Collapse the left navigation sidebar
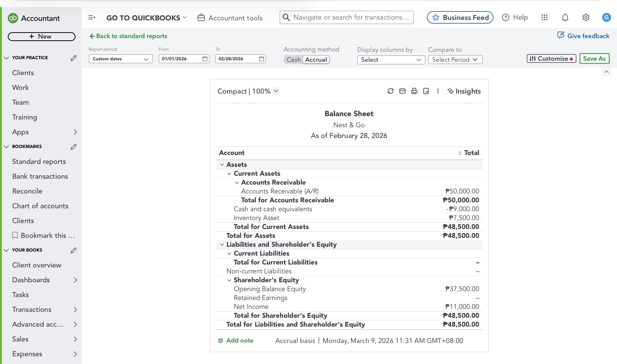Viewport: 617px width, 364px height. [x=92, y=17]
